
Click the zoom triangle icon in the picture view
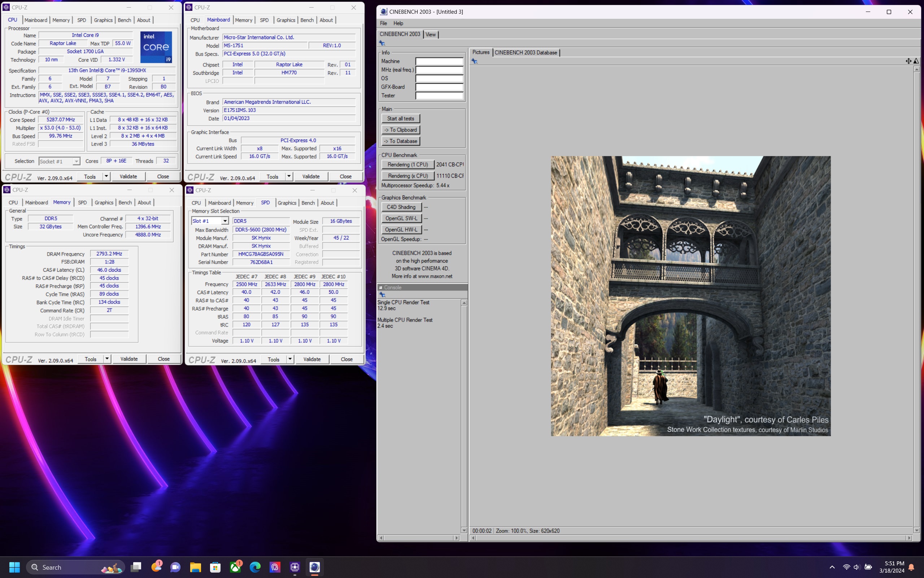click(916, 61)
